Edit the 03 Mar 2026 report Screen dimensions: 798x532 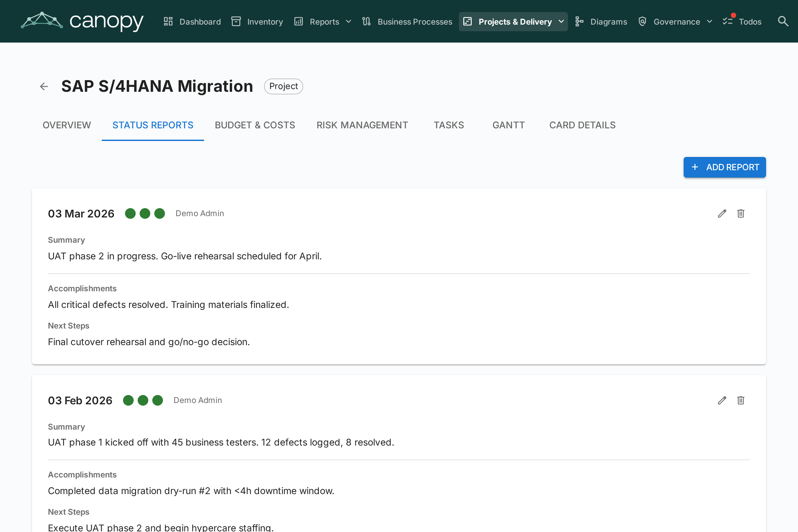(x=722, y=213)
